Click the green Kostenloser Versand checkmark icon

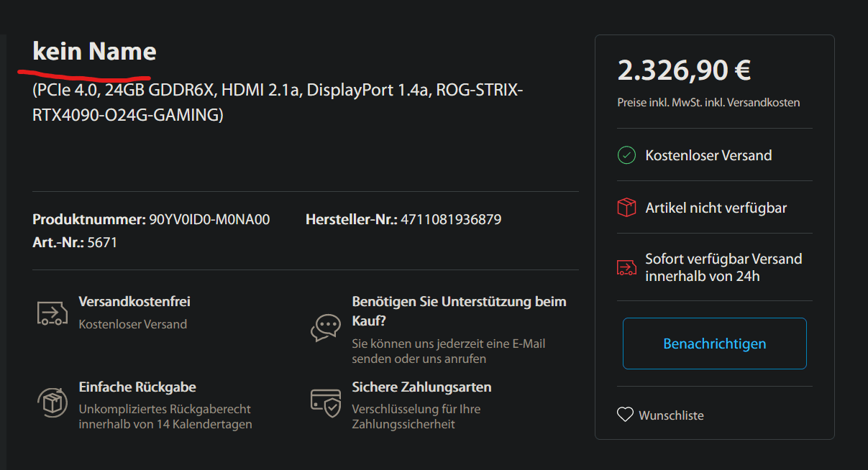point(626,155)
